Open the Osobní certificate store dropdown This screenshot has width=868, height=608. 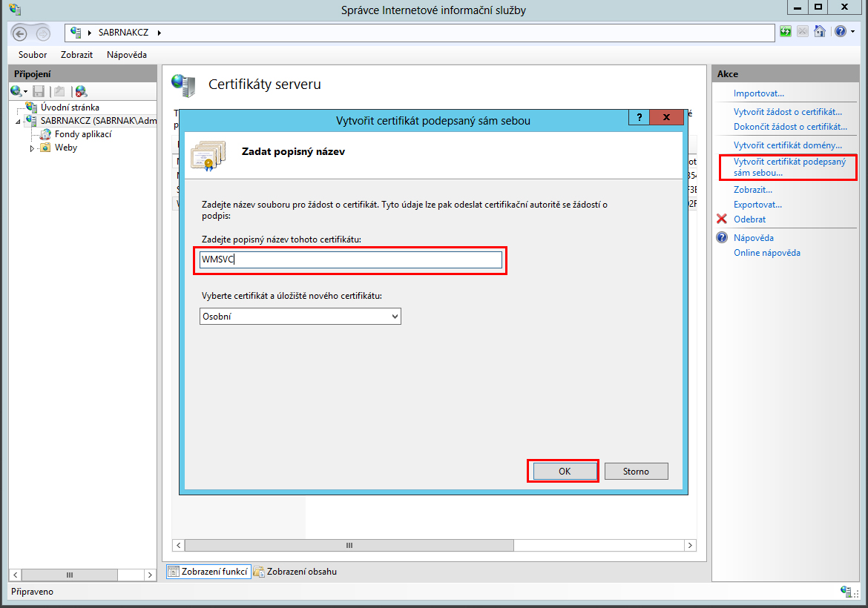300,317
